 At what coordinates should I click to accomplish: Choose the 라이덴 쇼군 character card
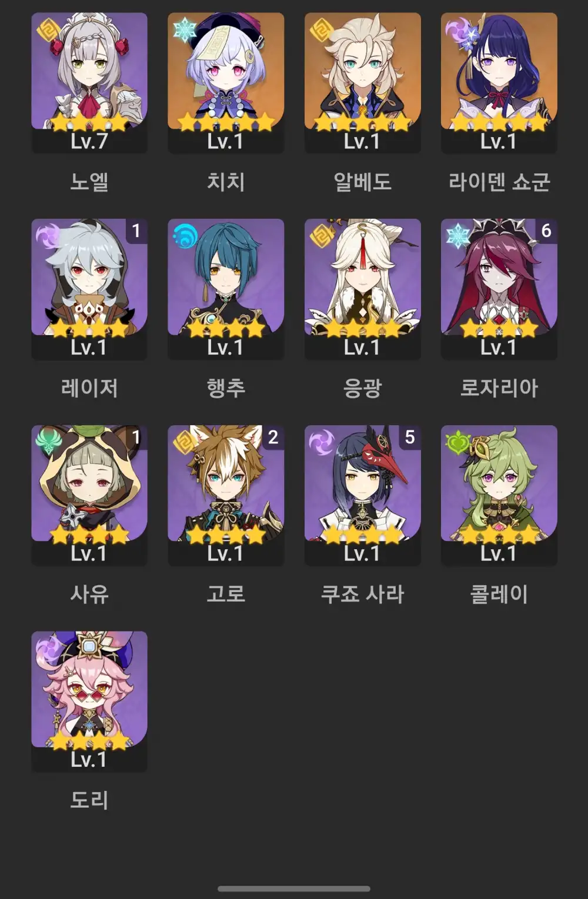499,82
